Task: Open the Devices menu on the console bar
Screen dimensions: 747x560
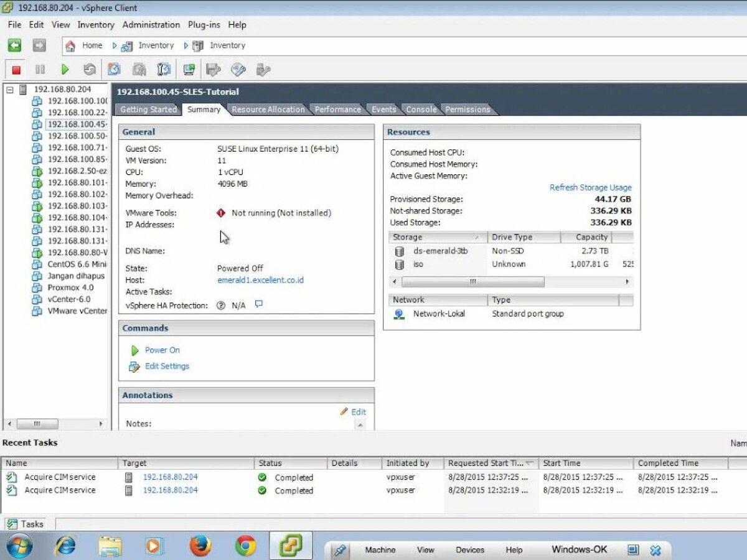Action: click(x=470, y=550)
